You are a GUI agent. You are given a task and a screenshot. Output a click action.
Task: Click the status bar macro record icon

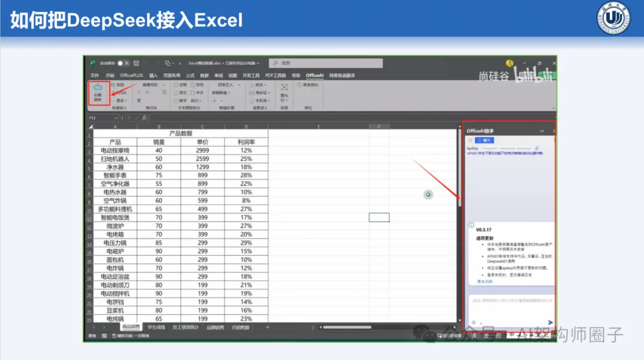click(104, 336)
